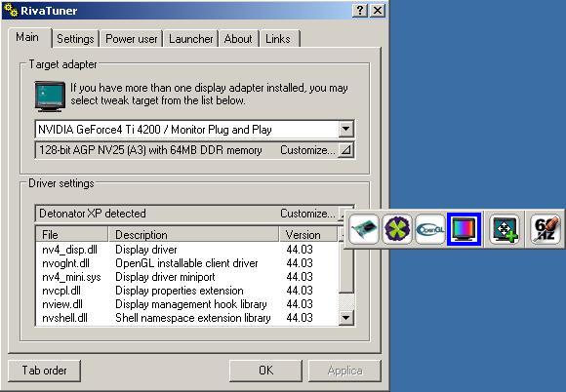The height and width of the screenshot is (392, 566).
Task: Click 'OpenGL installable client driver' description
Action: [186, 263]
